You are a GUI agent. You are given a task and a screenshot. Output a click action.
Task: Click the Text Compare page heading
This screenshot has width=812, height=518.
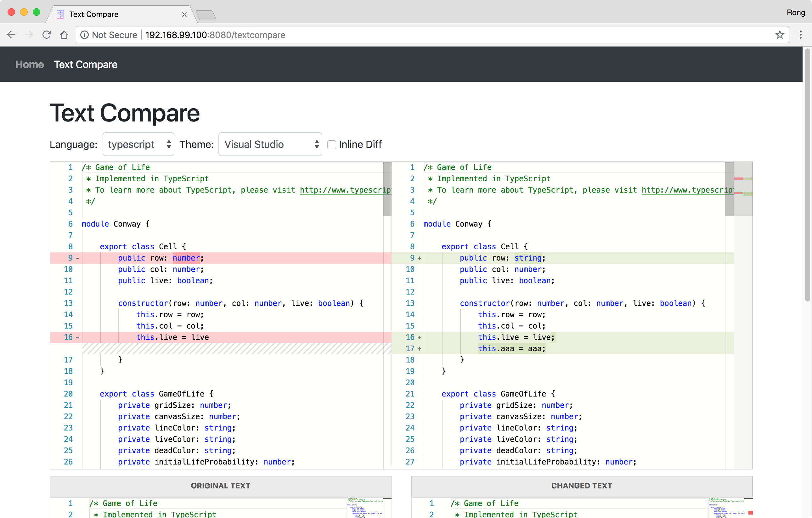click(x=125, y=113)
